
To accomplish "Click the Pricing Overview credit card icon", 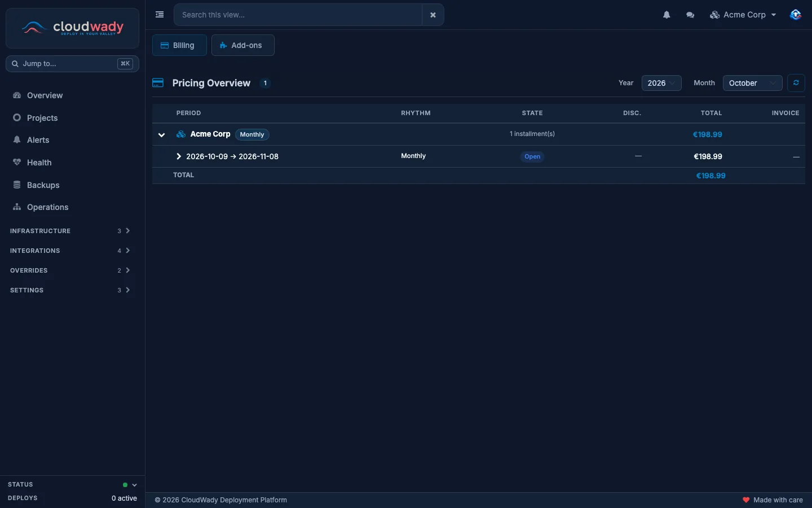I will coord(158,83).
